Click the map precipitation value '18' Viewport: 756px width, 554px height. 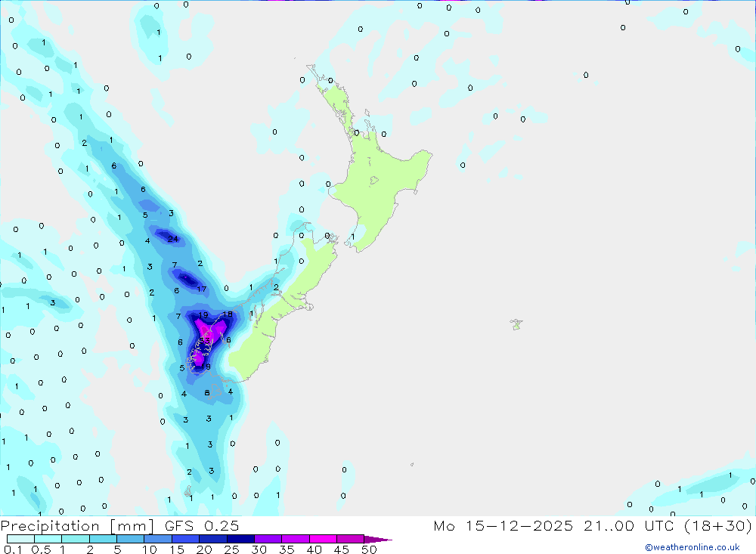tap(228, 314)
